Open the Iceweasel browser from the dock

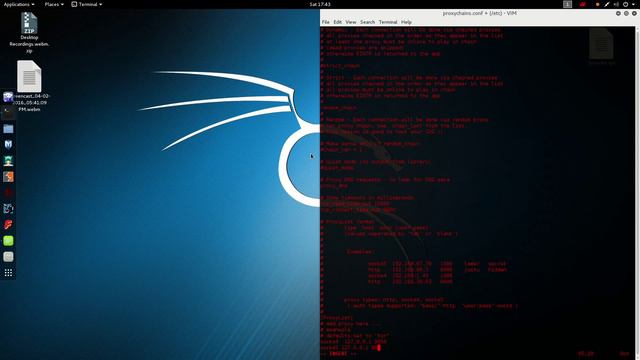click(8, 97)
